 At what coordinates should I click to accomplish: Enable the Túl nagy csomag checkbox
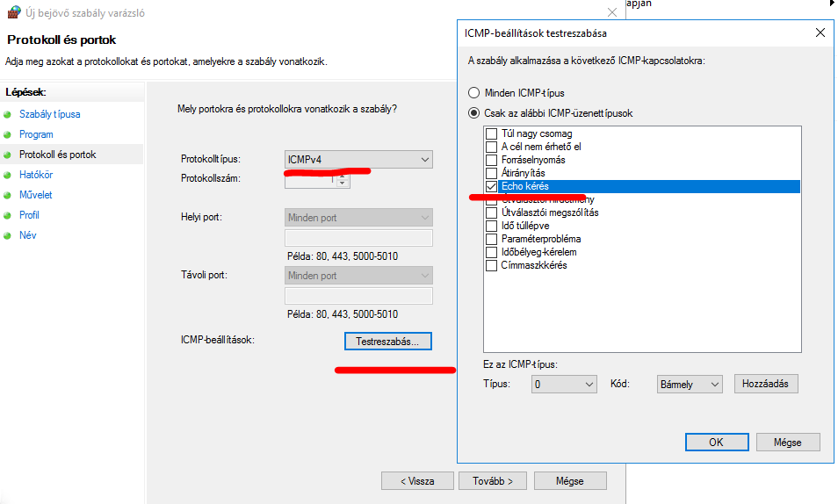pos(491,133)
